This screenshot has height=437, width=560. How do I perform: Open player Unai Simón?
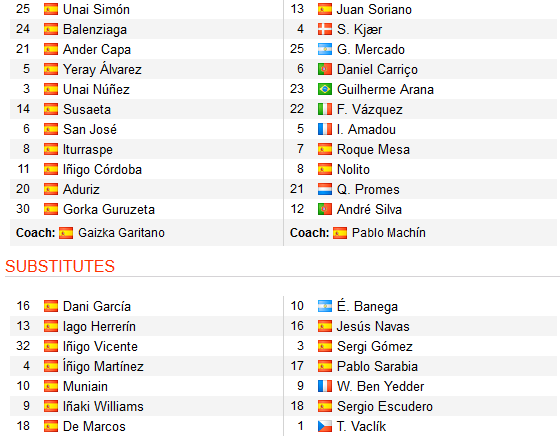[96, 9]
